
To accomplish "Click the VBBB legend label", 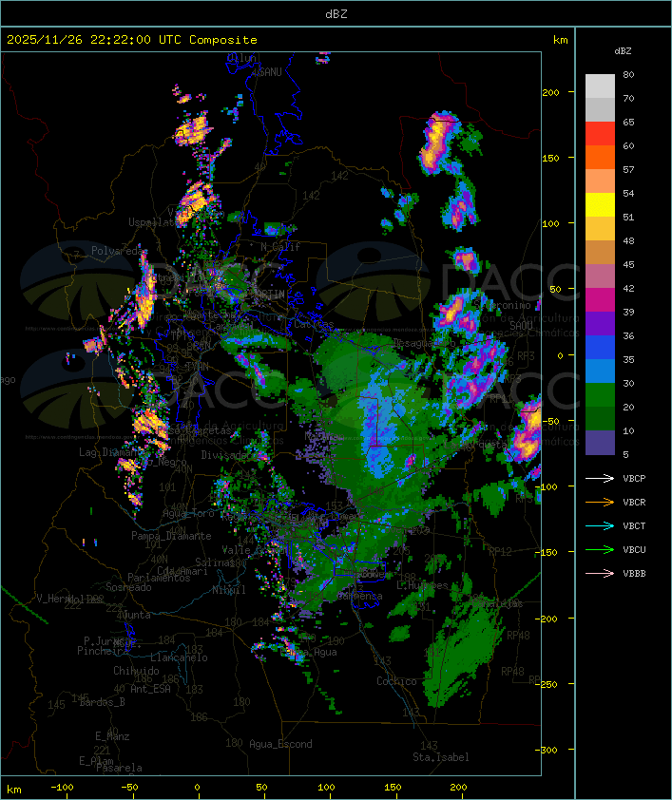I will [x=634, y=574].
